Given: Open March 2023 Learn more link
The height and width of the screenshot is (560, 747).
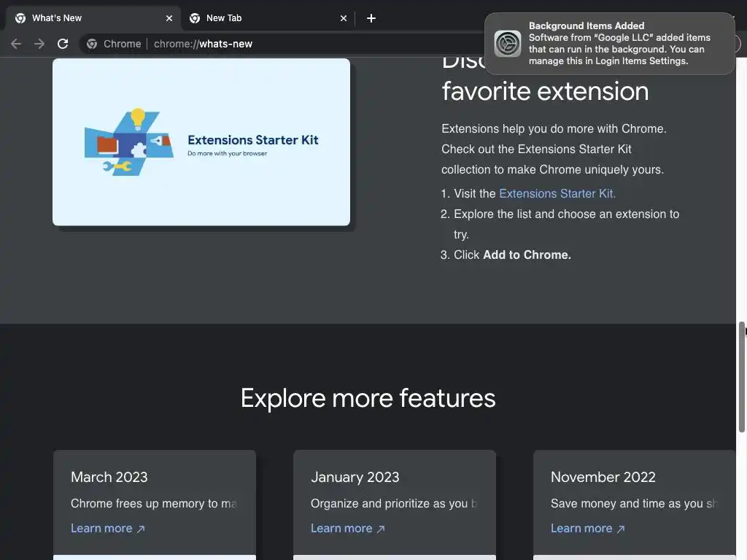Looking at the screenshot, I should pos(107,528).
